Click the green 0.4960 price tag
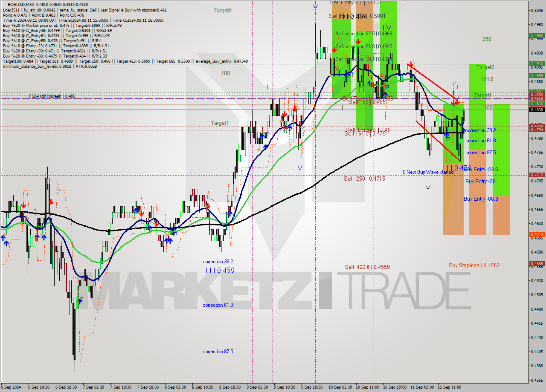This screenshot has width=546, height=392. coord(537,36)
